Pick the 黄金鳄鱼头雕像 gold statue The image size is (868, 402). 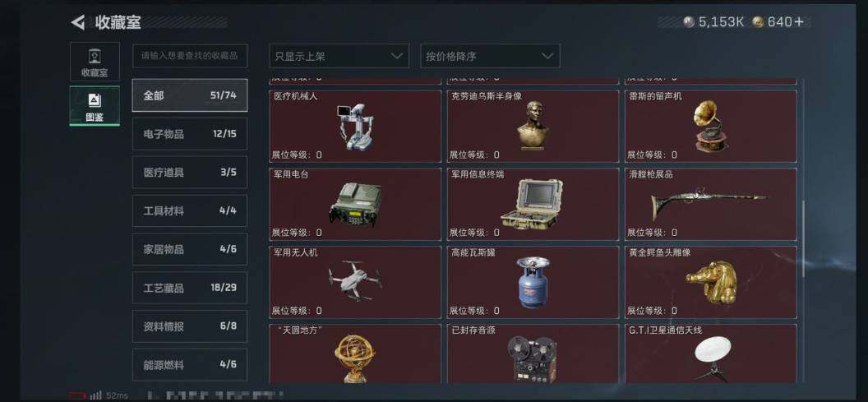711,283
